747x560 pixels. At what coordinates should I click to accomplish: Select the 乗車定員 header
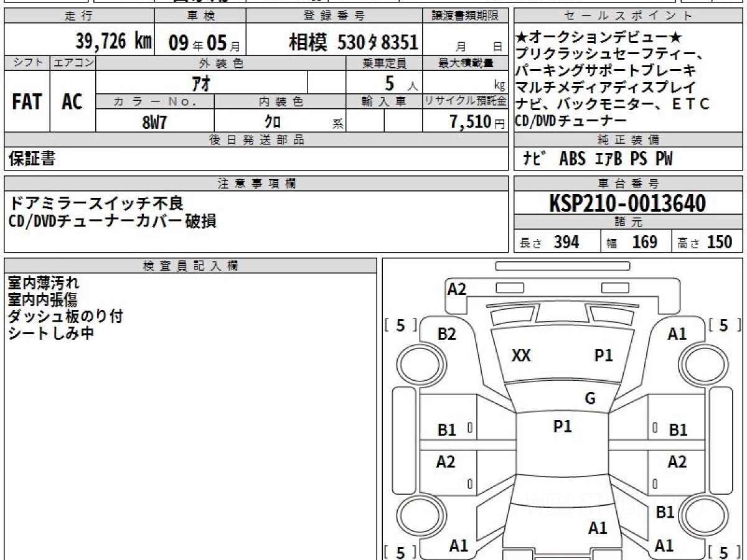click(384, 63)
